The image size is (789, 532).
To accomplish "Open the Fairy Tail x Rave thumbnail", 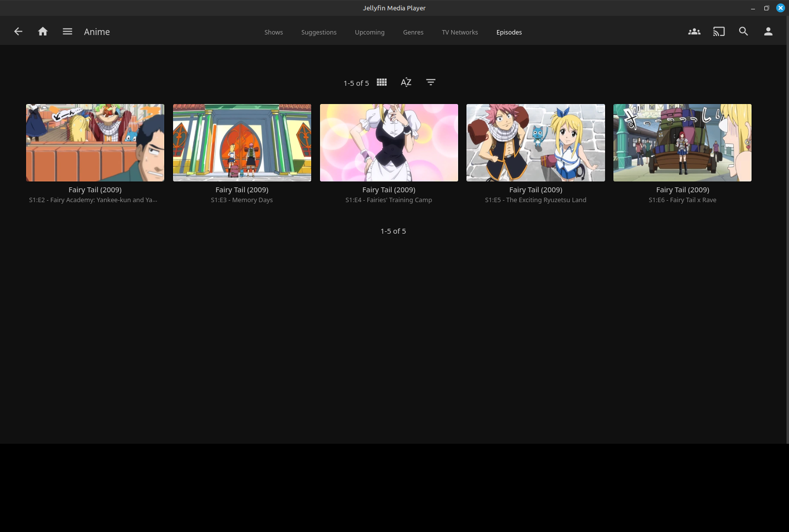I will coord(682,142).
